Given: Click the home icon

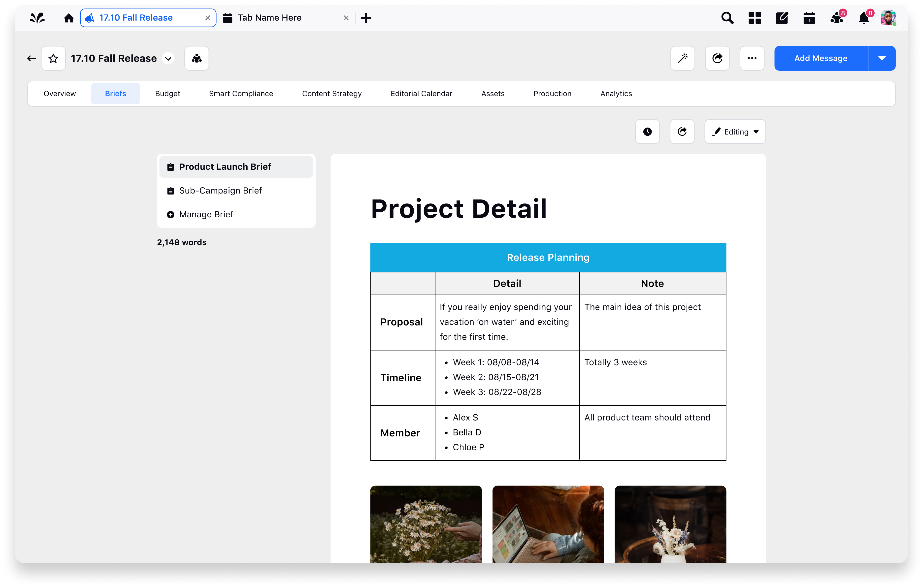Looking at the screenshot, I should coord(69,18).
